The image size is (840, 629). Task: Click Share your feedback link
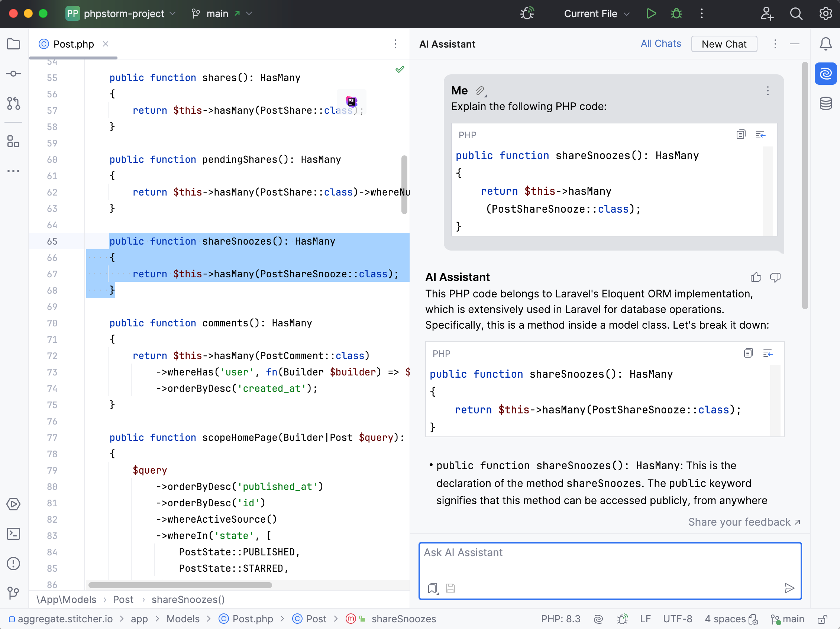click(x=745, y=522)
